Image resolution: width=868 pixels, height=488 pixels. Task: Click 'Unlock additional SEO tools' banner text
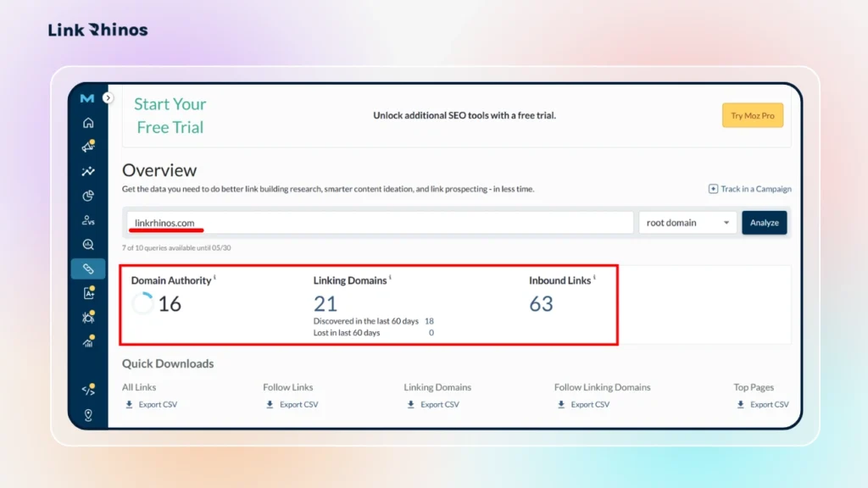click(x=465, y=115)
